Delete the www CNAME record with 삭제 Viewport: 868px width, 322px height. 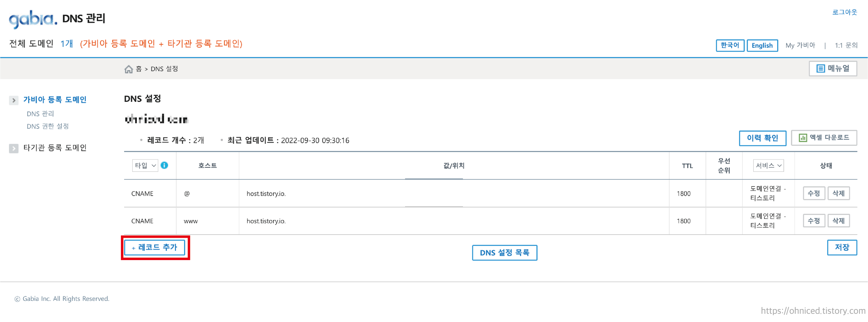pos(838,221)
